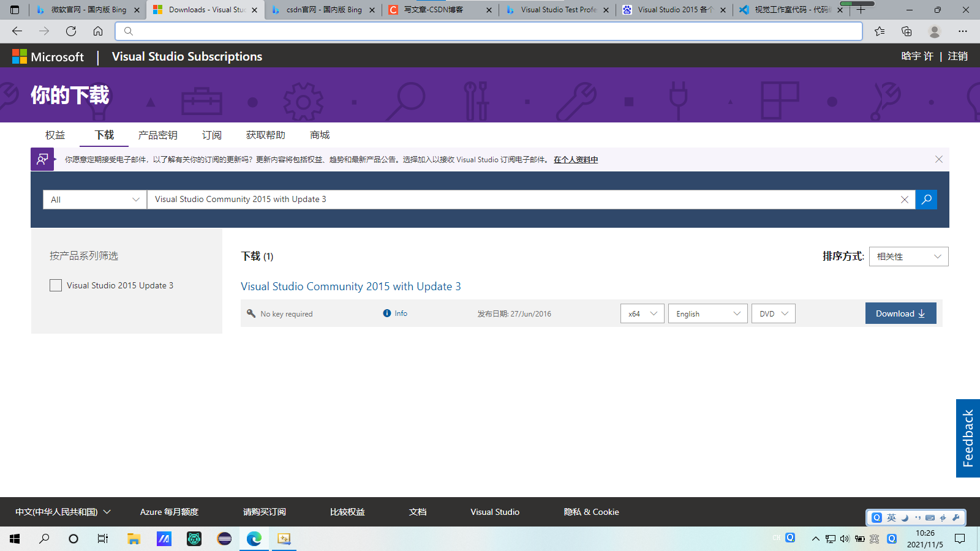Open the x64 architecture dropdown
The height and width of the screenshot is (551, 980).
[642, 313]
